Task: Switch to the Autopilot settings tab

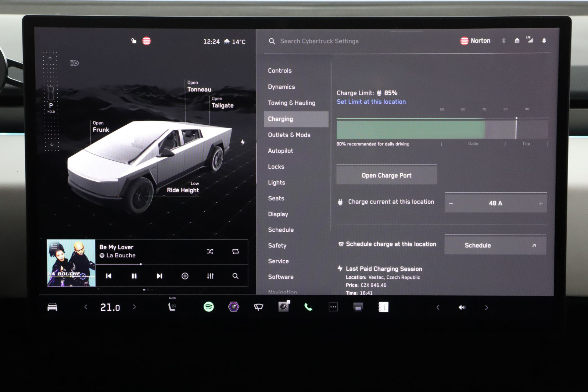Action: 281,151
